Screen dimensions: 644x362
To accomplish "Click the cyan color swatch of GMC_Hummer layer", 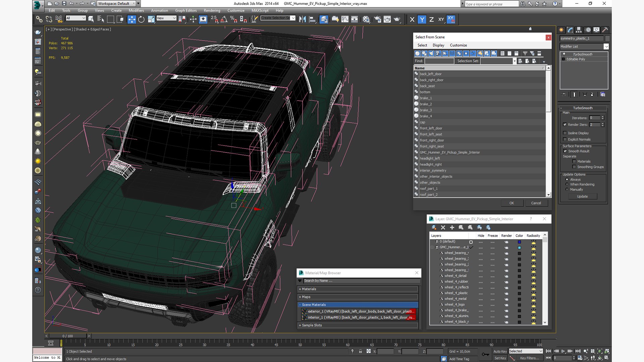I will tap(519, 248).
